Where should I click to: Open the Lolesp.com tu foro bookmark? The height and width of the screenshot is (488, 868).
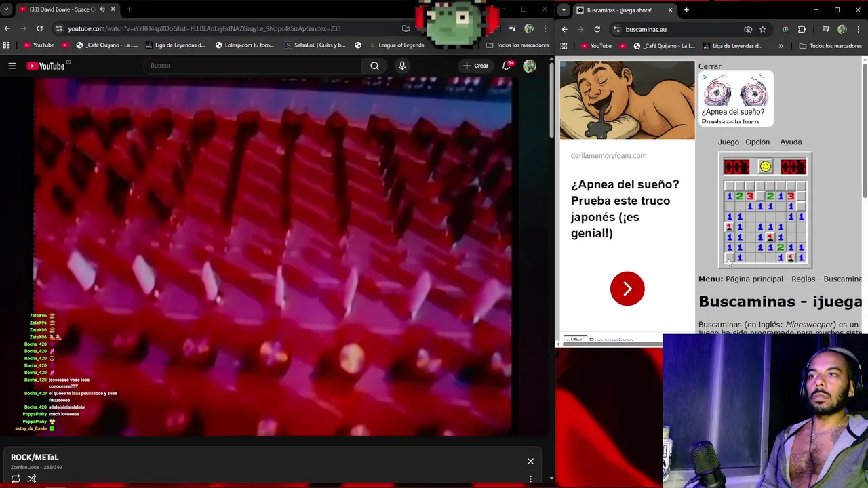coord(244,45)
